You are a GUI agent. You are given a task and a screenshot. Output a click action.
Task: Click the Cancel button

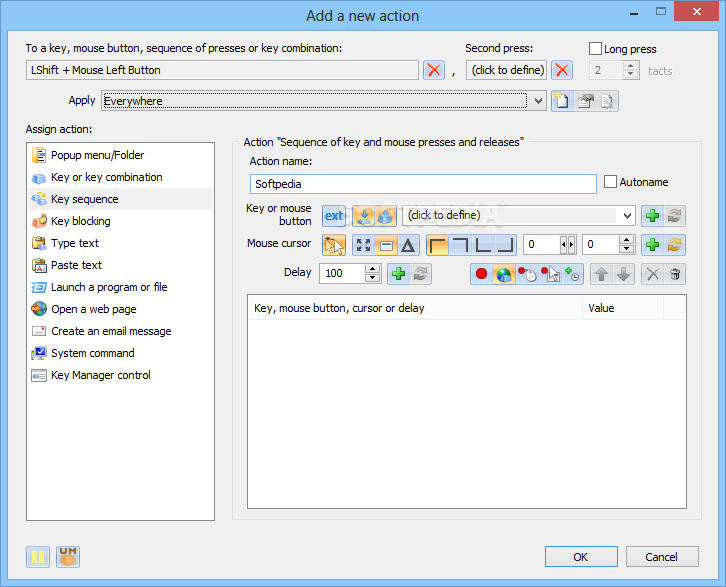[x=662, y=557]
